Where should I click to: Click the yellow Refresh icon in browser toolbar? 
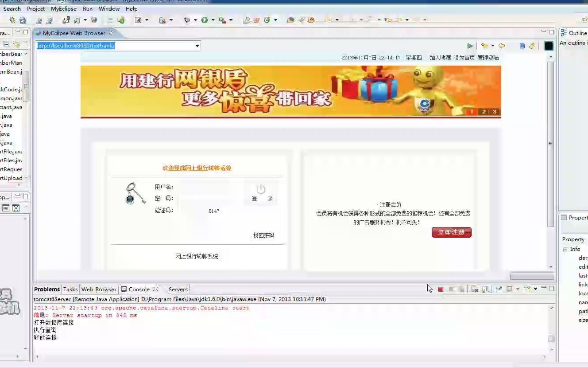(532, 46)
